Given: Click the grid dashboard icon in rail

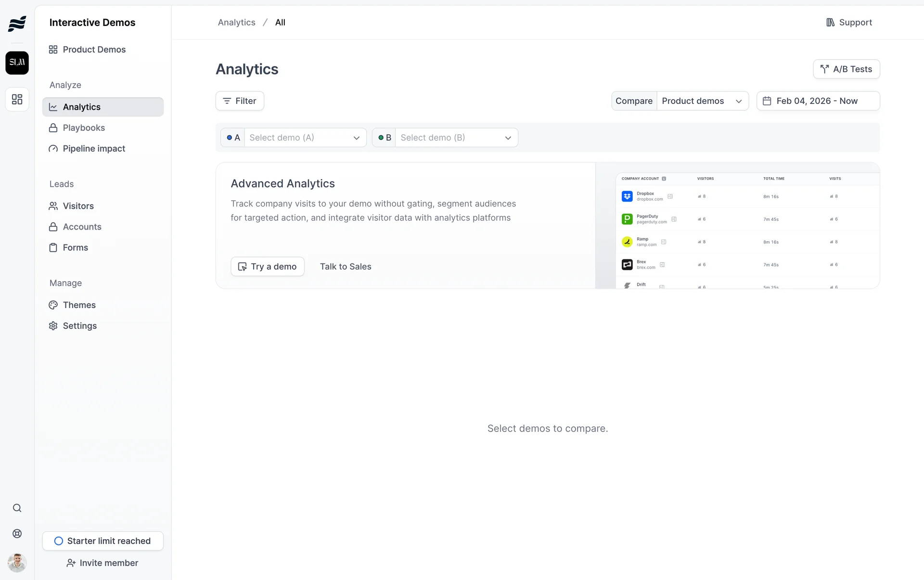Looking at the screenshot, I should pos(17,99).
